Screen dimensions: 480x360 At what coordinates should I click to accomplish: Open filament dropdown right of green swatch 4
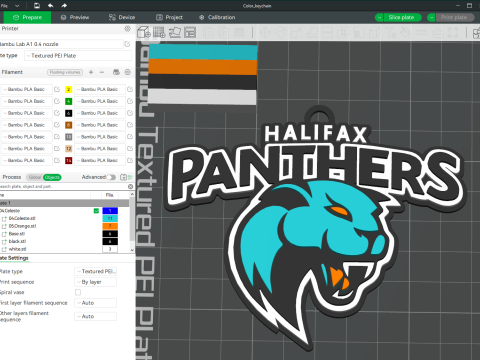99,101
